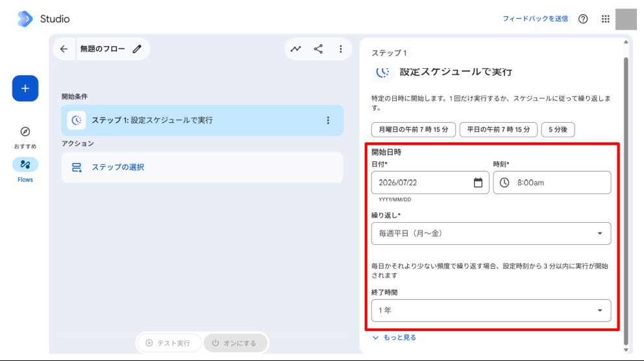
Task: Click the YYYY/MM/DD hint text
Action: point(395,199)
